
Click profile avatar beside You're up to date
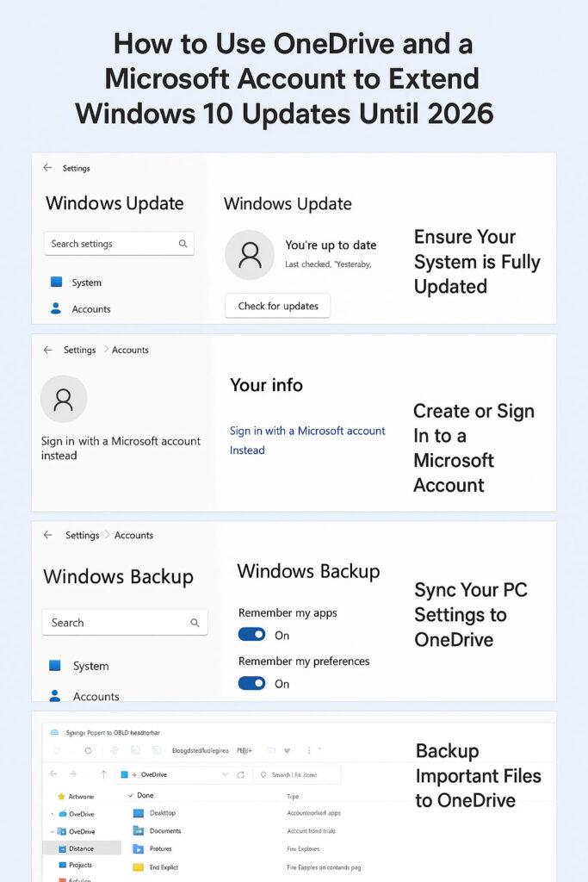(250, 255)
